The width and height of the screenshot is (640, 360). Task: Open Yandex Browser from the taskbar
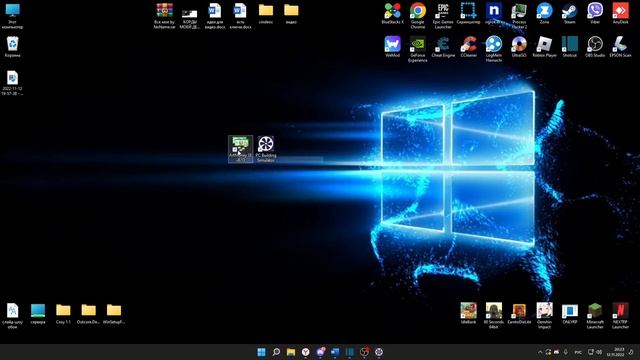coord(305,352)
